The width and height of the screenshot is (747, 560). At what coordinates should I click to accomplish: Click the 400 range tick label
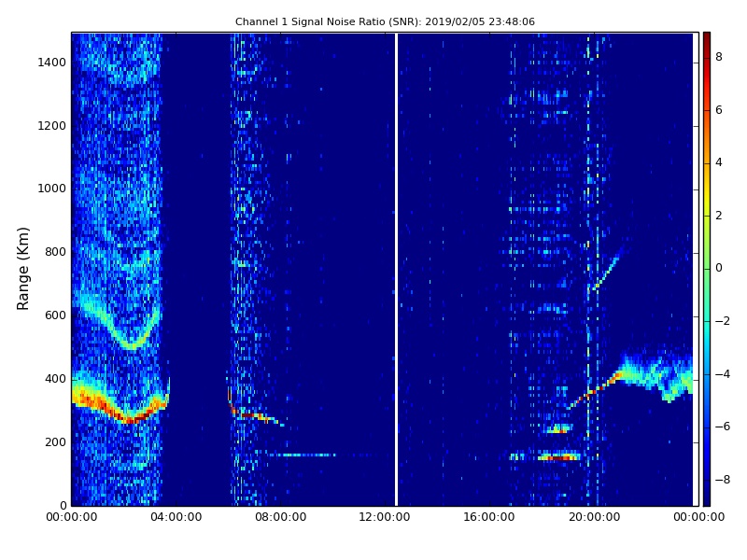click(55, 379)
